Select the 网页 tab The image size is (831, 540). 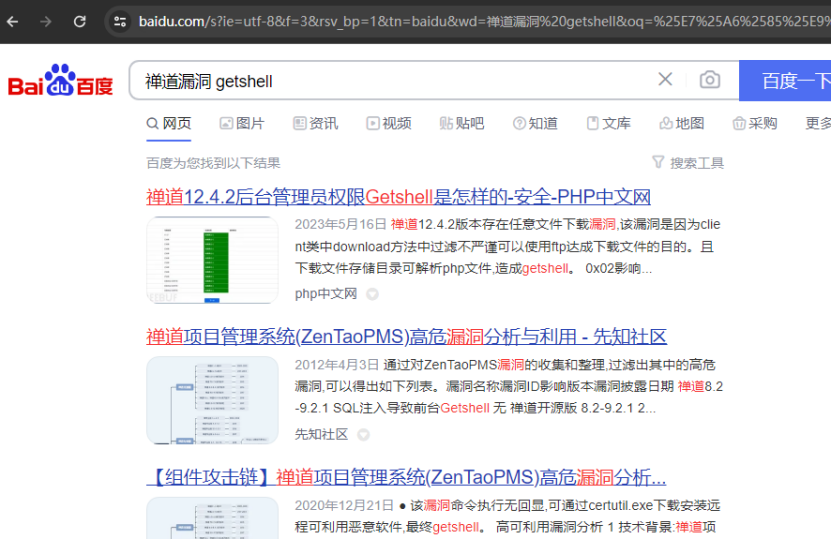(169, 123)
